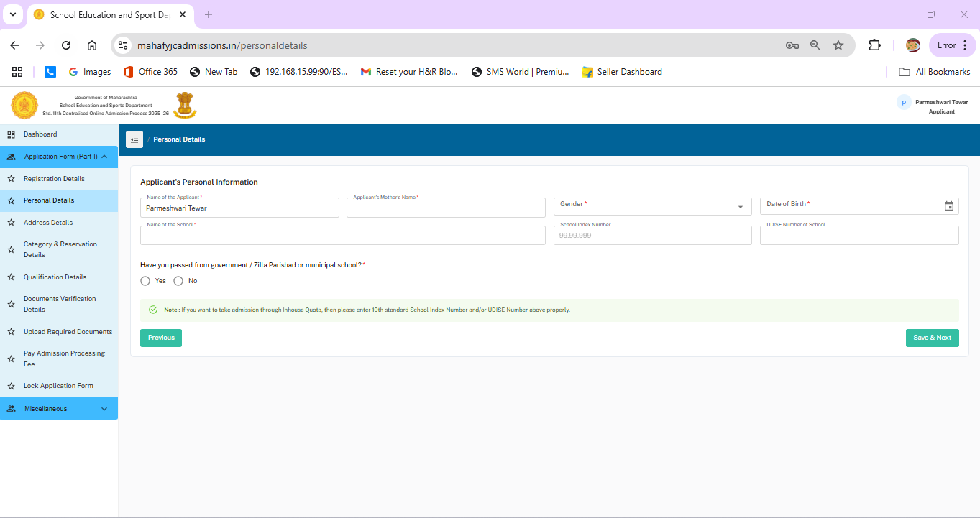View site information icon in address bar
The width and height of the screenshot is (980, 518).
[x=123, y=45]
